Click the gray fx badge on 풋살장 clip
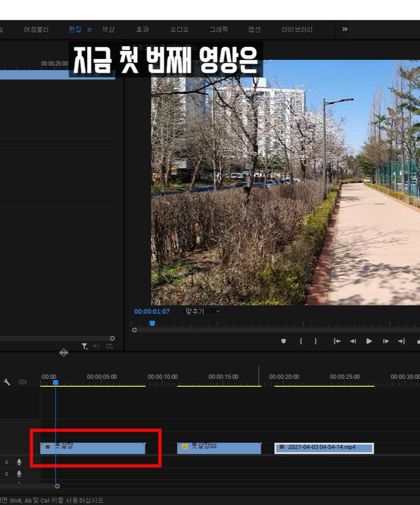Image resolution: width=420 pixels, height=505 pixels. click(x=48, y=447)
